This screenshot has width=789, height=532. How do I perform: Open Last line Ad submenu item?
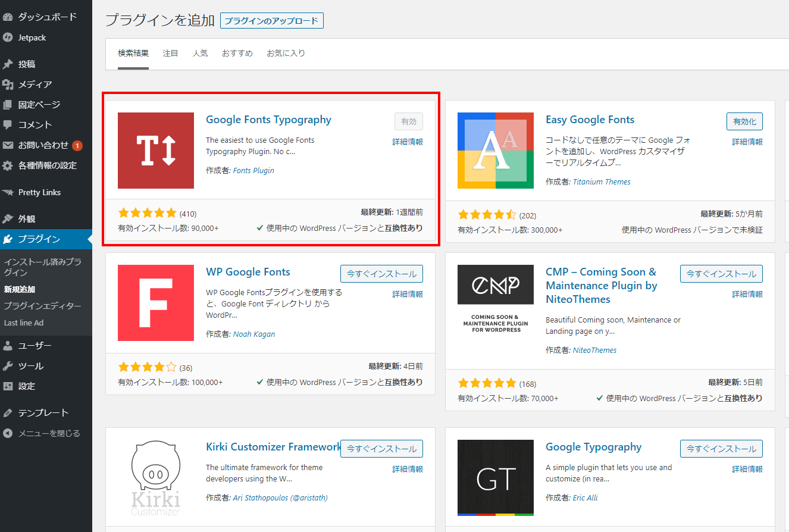(24, 323)
